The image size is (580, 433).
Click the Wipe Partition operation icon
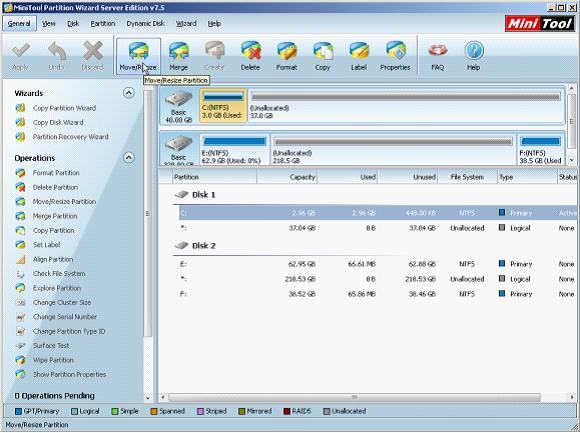tap(20, 360)
